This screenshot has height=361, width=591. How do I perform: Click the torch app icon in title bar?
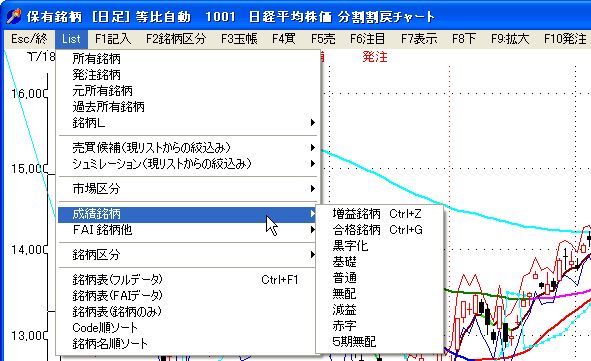pos(14,16)
